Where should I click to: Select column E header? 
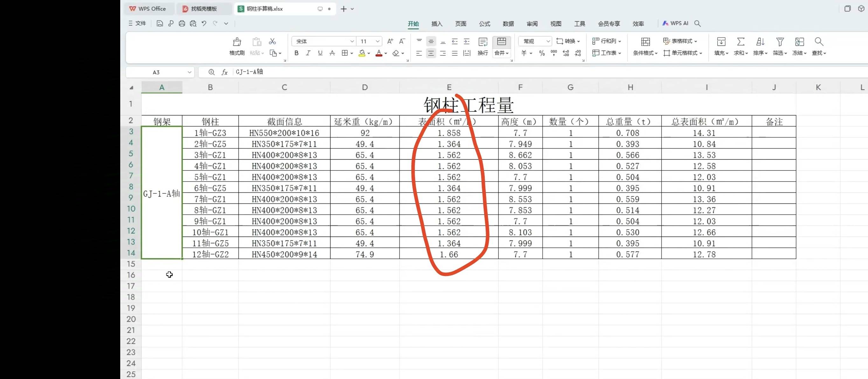tap(449, 87)
